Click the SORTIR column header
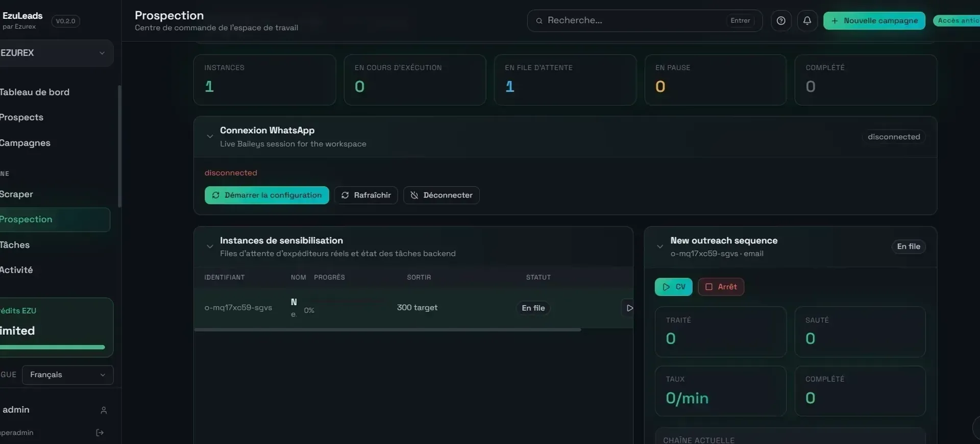The image size is (980, 444). pyautogui.click(x=419, y=278)
